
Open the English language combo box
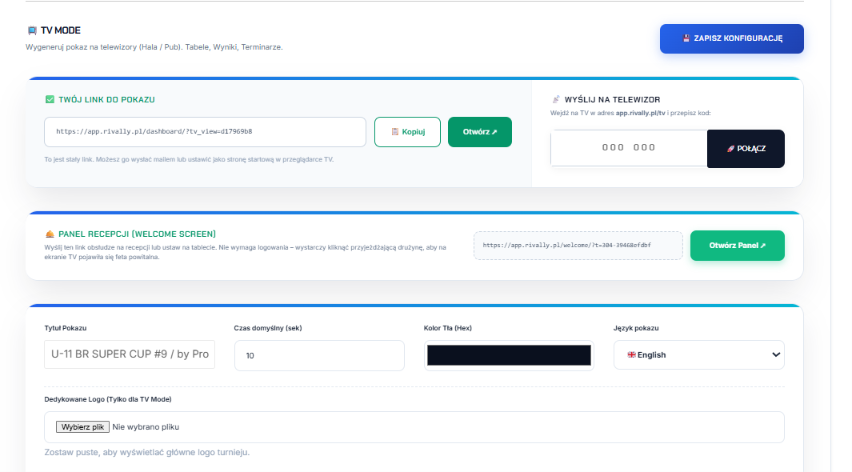click(699, 355)
